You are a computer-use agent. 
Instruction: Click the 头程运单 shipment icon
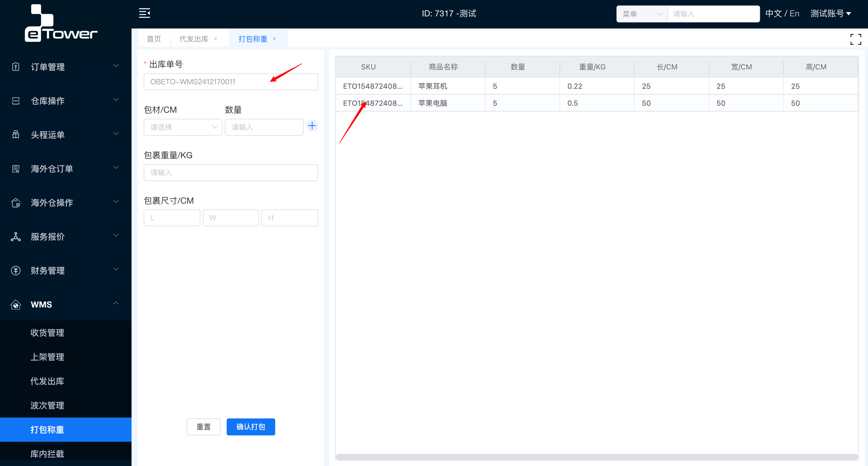pyautogui.click(x=15, y=135)
